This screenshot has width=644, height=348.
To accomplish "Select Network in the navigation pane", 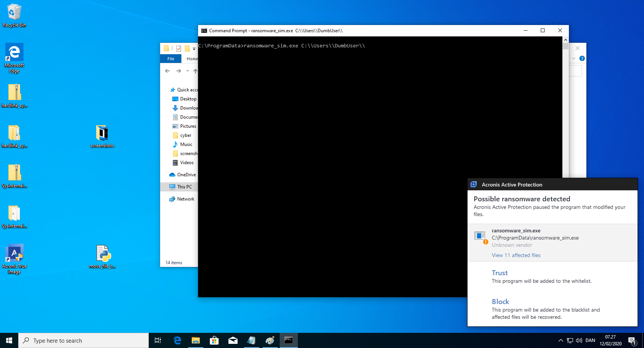I will point(185,199).
